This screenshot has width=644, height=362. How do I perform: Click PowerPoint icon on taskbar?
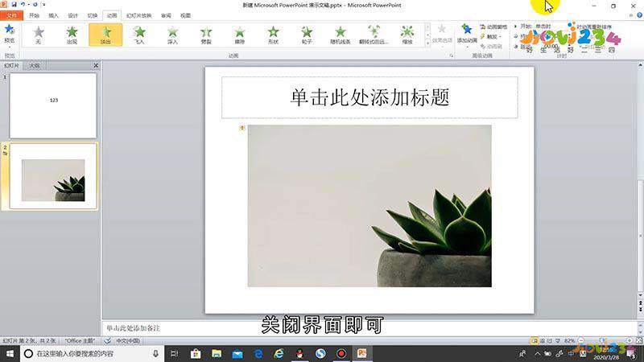(361, 353)
